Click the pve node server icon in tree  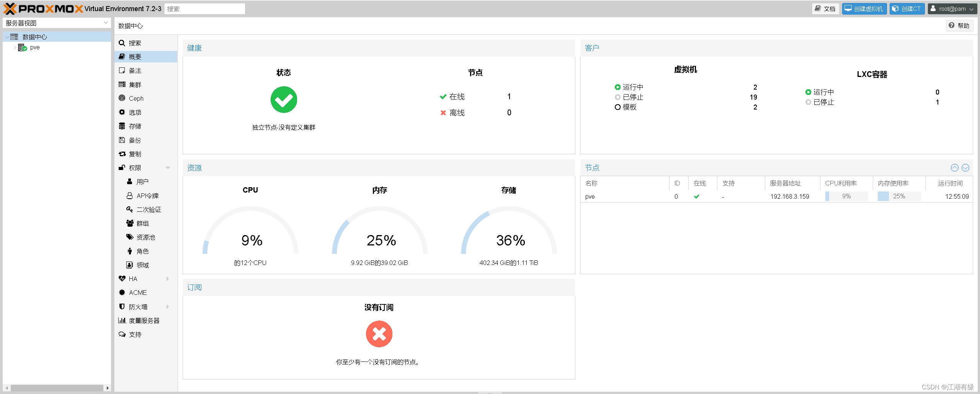[23, 47]
